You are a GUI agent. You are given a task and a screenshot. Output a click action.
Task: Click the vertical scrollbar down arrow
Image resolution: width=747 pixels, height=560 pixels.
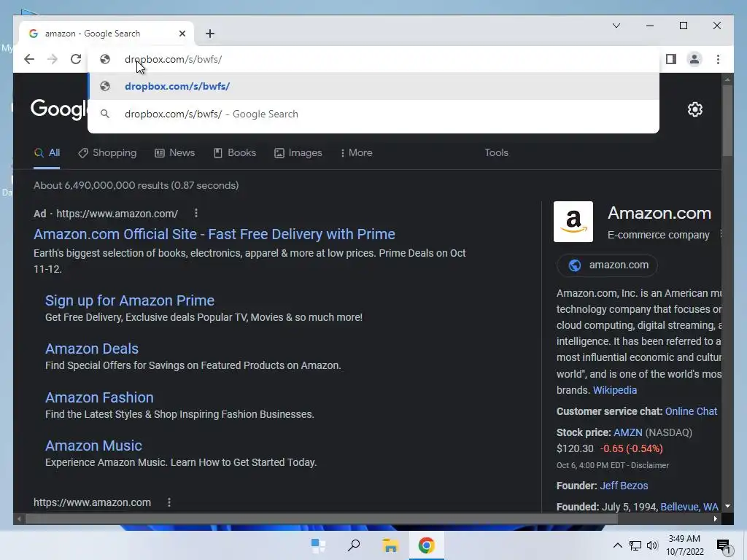[727, 506]
